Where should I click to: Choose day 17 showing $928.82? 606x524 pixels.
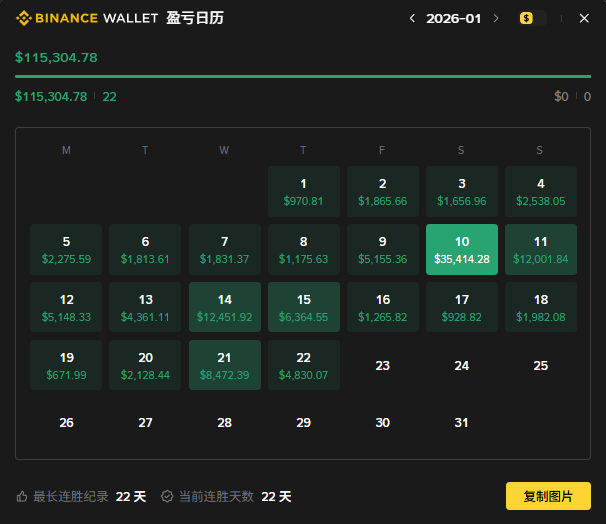462,307
